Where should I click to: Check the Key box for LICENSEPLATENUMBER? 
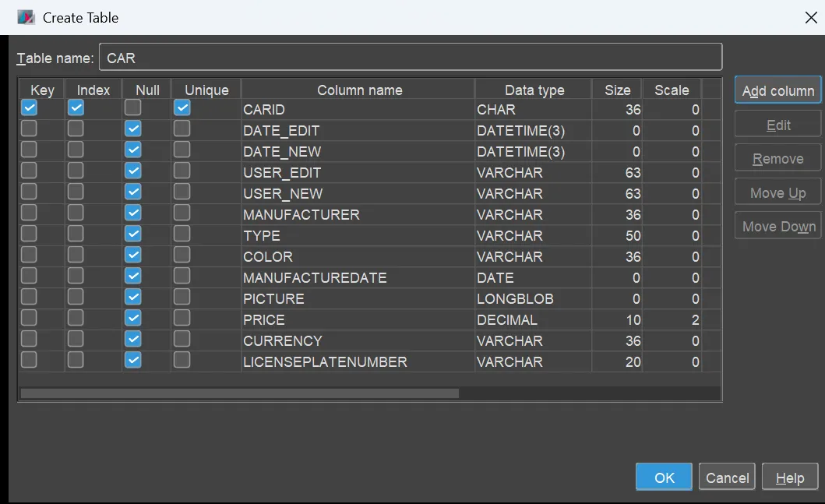coord(29,360)
